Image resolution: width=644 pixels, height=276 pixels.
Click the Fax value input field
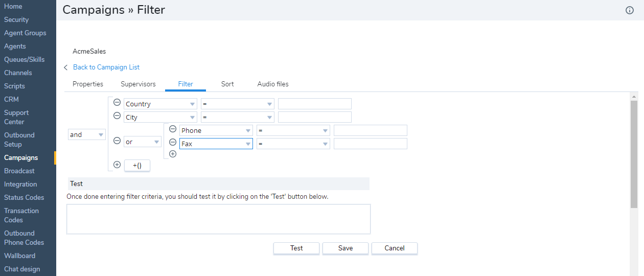click(x=371, y=144)
